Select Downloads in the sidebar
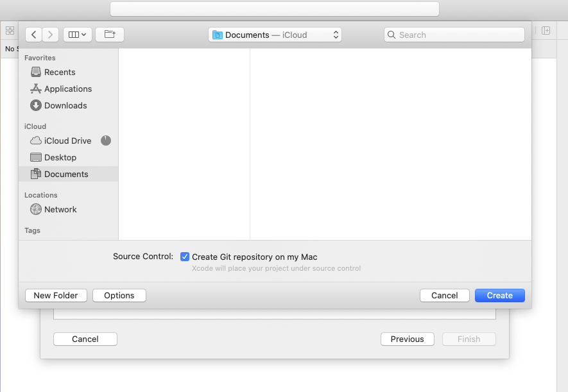Image resolution: width=568 pixels, height=392 pixels. 68,105
